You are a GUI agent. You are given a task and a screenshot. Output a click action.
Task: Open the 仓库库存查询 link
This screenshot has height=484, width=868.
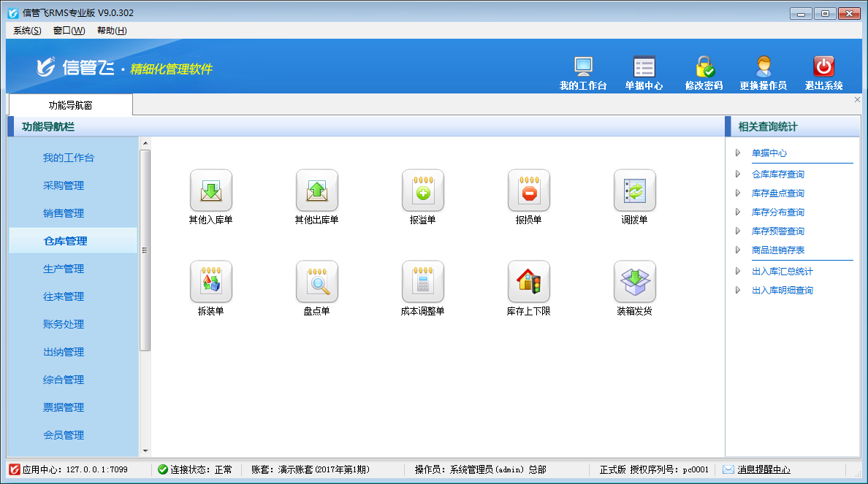pyautogui.click(x=778, y=174)
